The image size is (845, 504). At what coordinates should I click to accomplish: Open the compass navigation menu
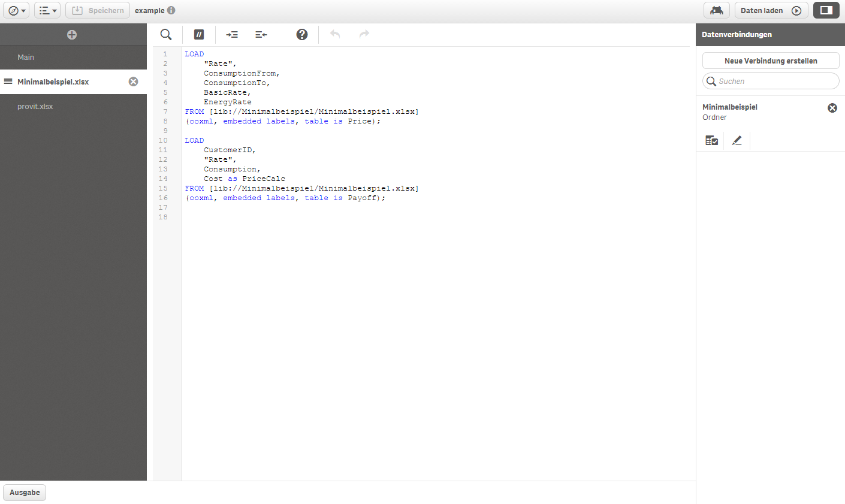click(15, 10)
